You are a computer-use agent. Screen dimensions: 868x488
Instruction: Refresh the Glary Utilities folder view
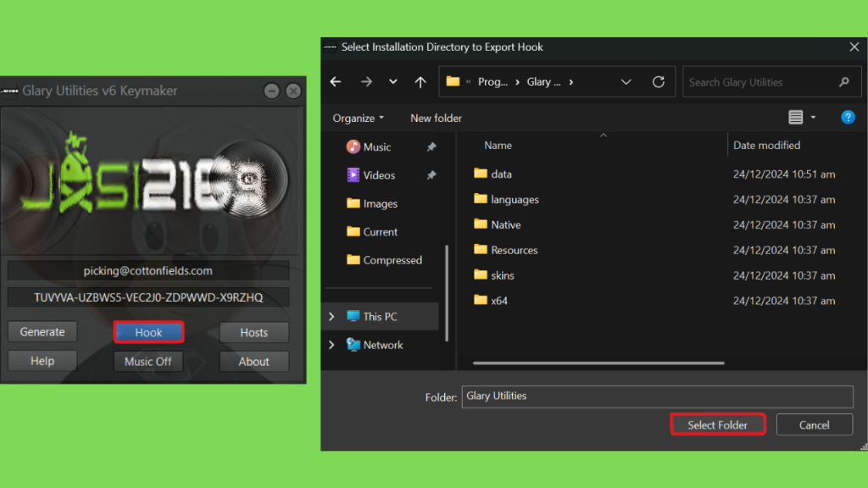coord(658,82)
